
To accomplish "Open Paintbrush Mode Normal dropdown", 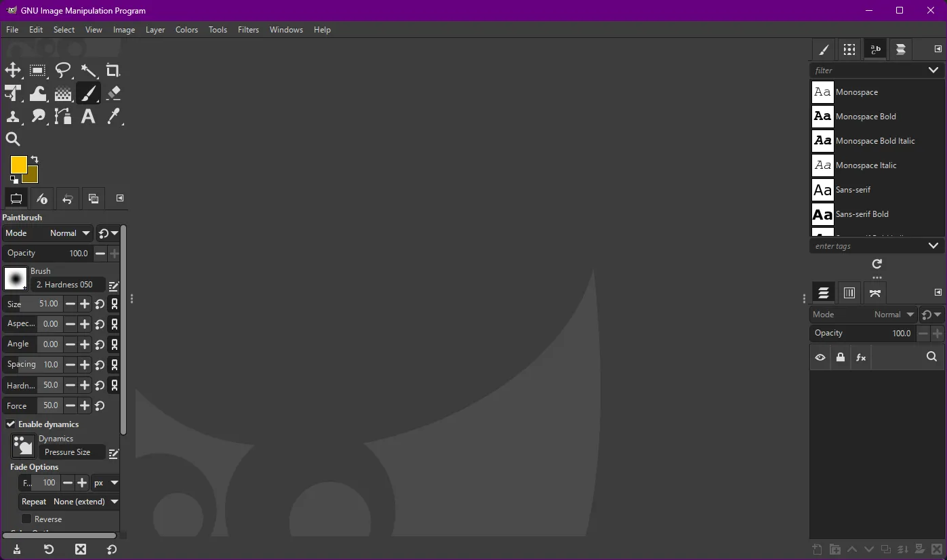I will click(x=47, y=233).
